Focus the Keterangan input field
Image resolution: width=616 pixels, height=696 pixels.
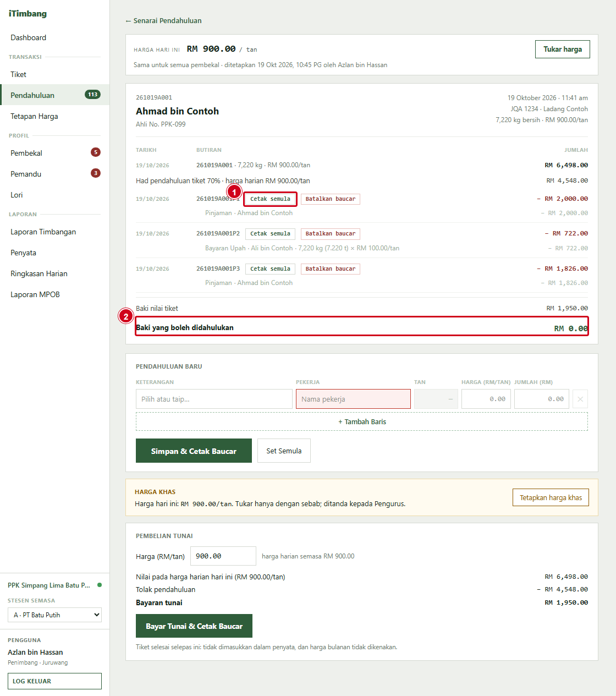214,399
